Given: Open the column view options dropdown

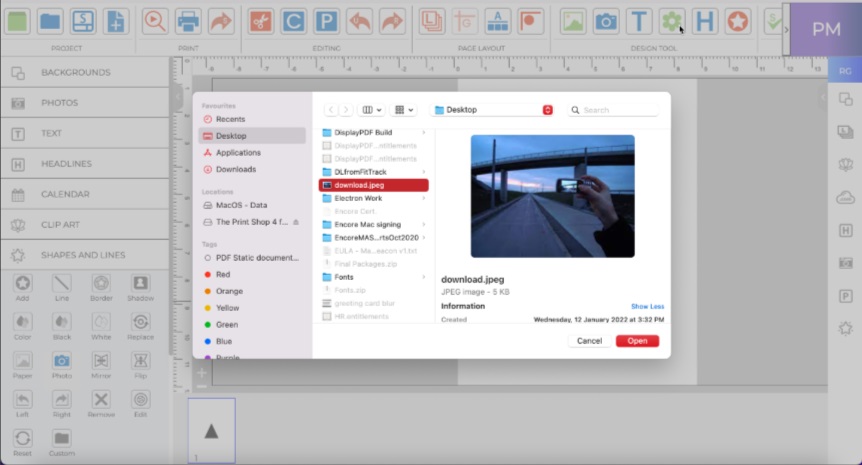Looking at the screenshot, I should point(372,110).
